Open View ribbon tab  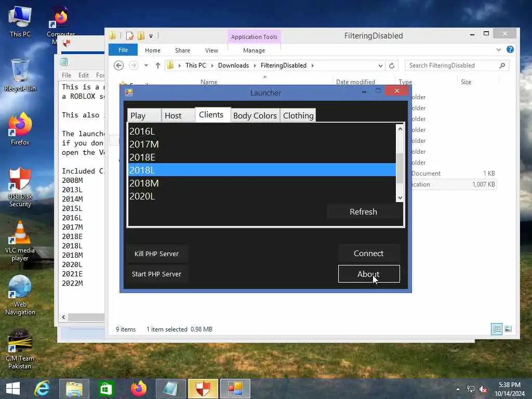point(211,50)
